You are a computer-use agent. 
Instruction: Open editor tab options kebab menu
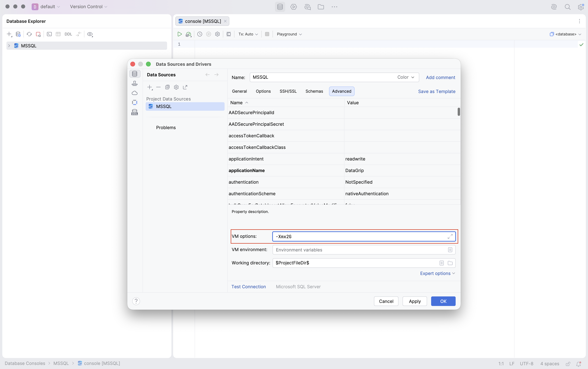tap(579, 21)
